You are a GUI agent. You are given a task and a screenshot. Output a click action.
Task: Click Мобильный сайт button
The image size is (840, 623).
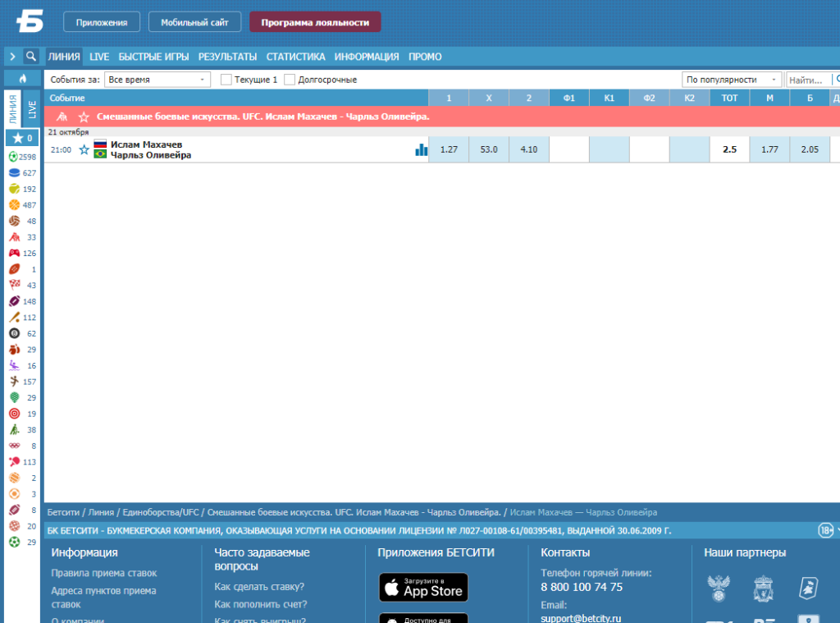point(194,22)
